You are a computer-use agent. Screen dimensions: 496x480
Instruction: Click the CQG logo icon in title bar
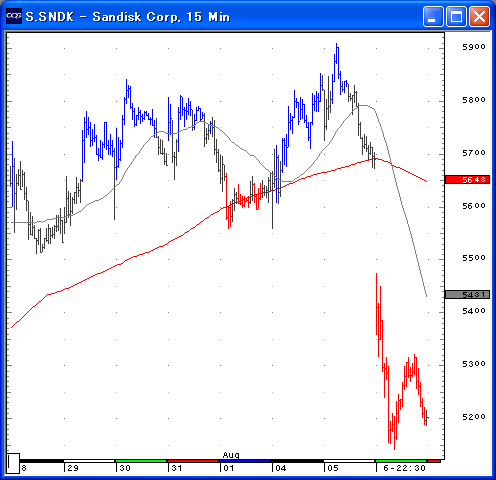click(x=14, y=16)
